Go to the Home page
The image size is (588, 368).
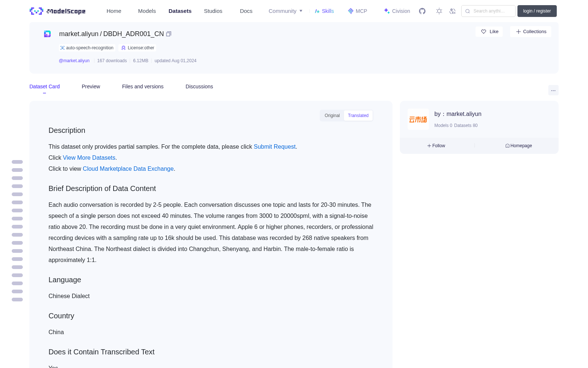114,11
